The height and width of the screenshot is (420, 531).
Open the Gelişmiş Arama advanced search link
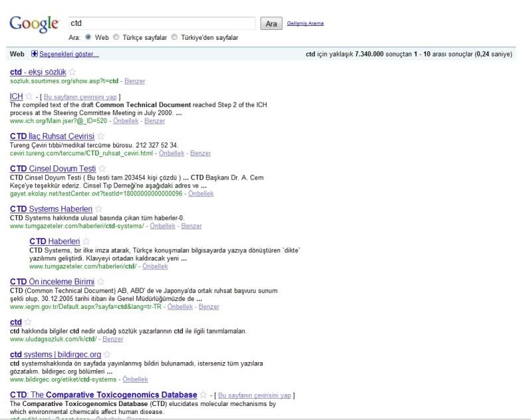click(305, 23)
